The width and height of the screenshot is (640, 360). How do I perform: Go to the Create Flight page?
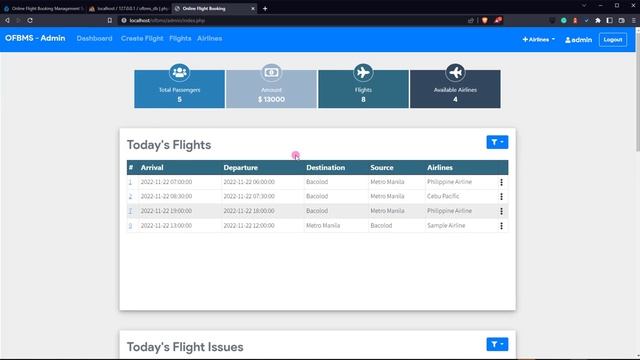[142, 38]
